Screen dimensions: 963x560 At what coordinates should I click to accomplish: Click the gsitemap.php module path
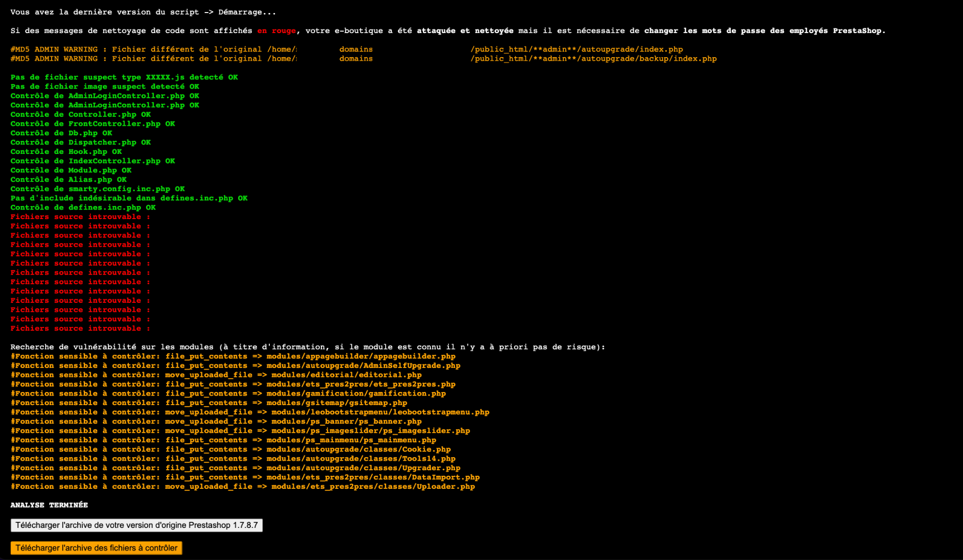coord(337,403)
